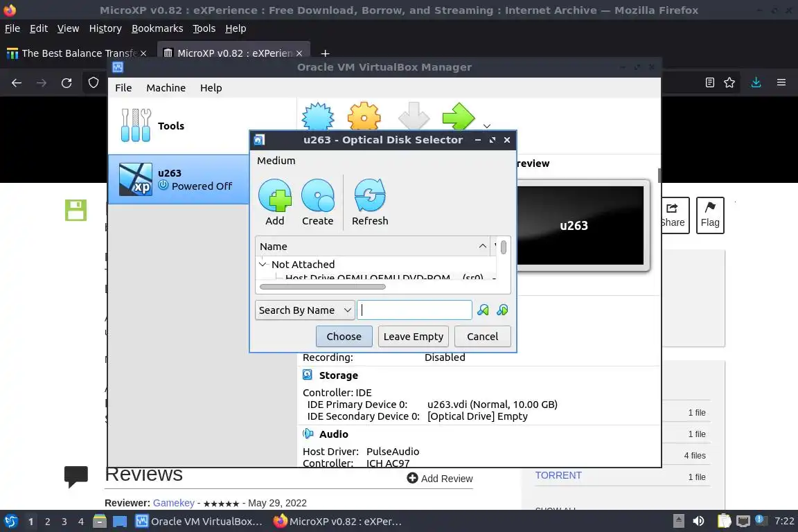The image size is (798, 532).
Task: Open the TORRENT download link
Action: tap(558, 475)
